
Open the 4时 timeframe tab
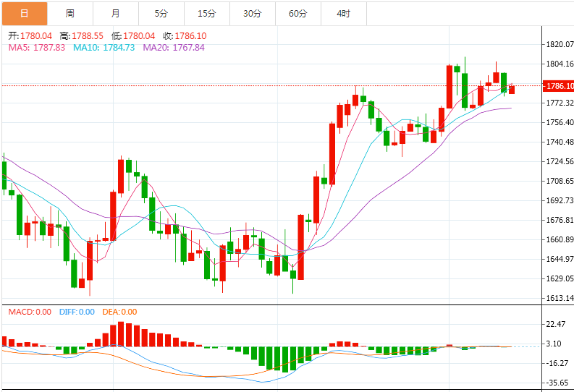pyautogui.click(x=344, y=14)
